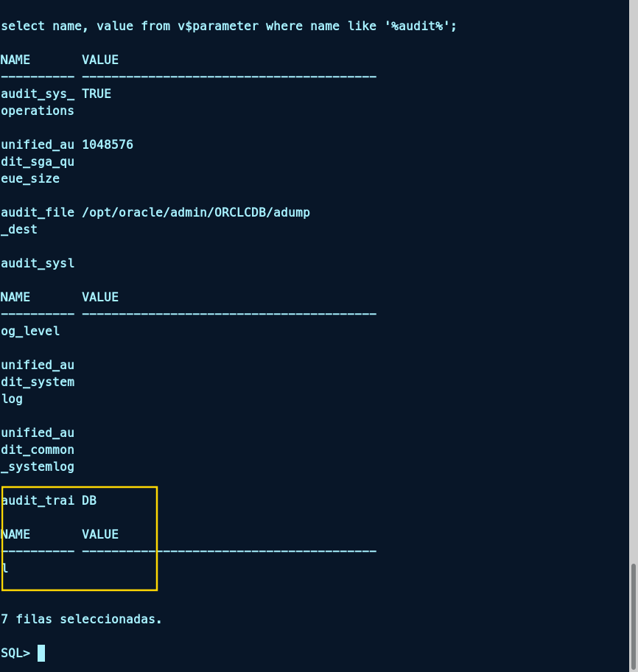This screenshot has width=638, height=672.
Task: Click the '7 filas seleccionadas.' message
Action: (81, 619)
